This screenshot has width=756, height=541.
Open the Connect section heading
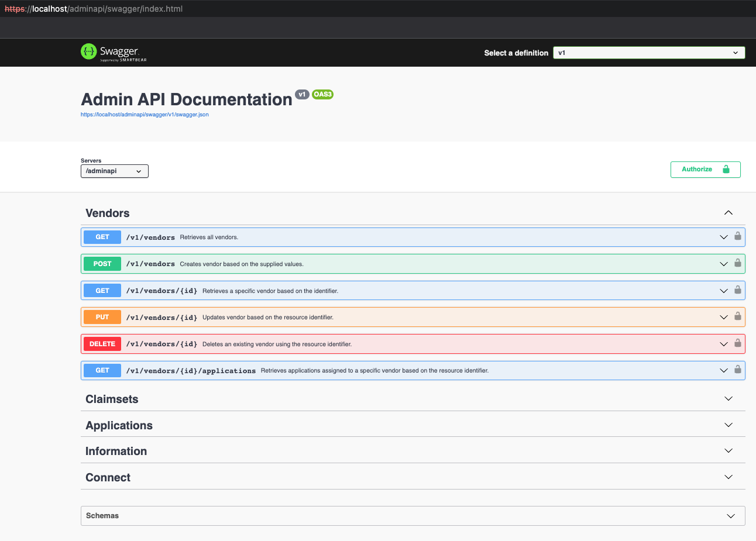[x=108, y=477]
